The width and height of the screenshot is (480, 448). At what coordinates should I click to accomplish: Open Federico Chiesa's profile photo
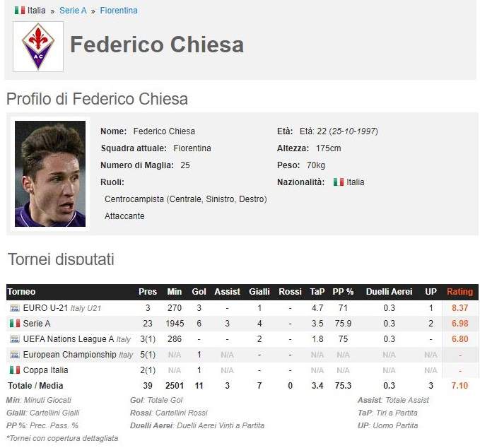[50, 174]
